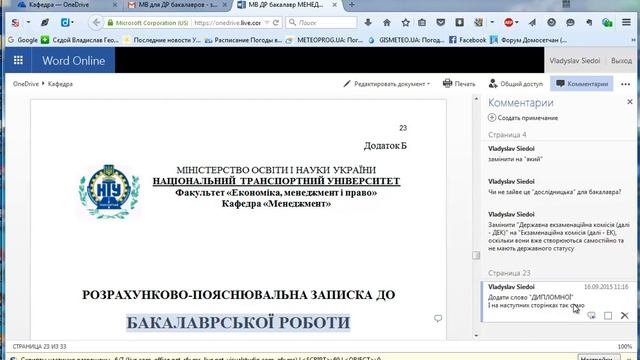Click the document scrollbar thumb

point(476,255)
